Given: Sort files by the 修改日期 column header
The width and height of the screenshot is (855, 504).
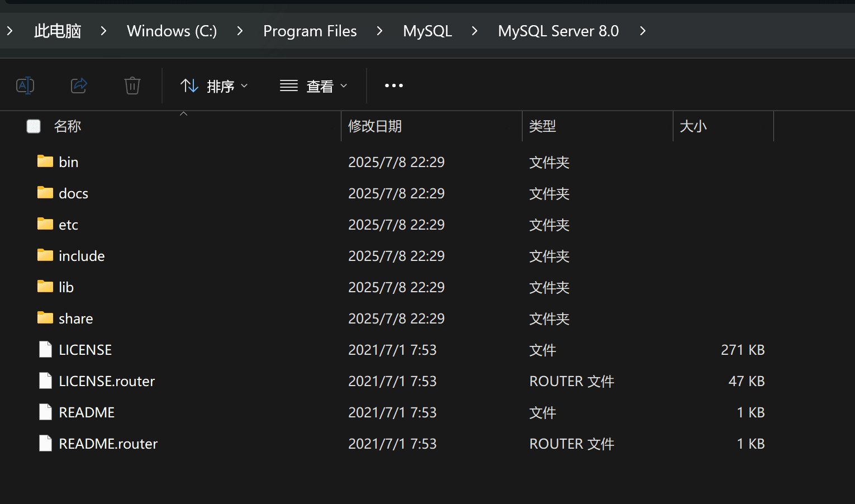Looking at the screenshot, I should (x=375, y=126).
